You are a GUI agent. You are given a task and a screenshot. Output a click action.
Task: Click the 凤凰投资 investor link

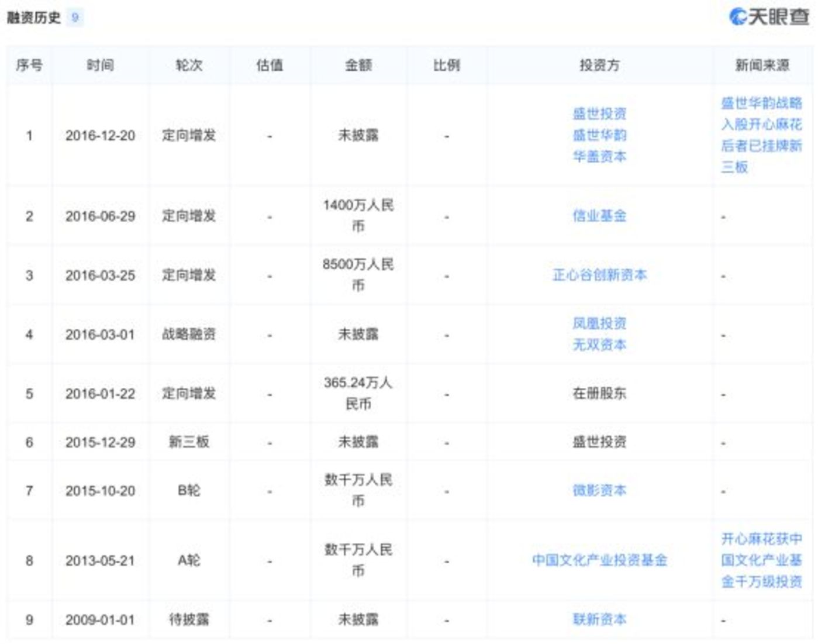(x=599, y=323)
